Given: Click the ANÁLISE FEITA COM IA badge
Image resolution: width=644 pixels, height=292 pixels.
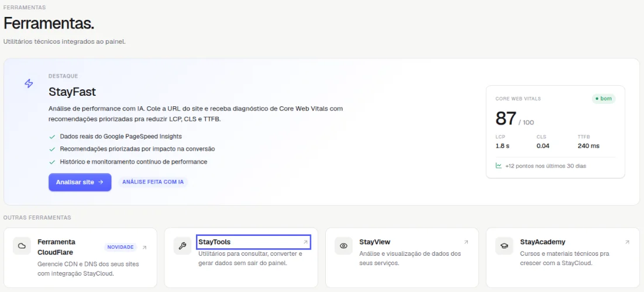Looking at the screenshot, I should 153,182.
